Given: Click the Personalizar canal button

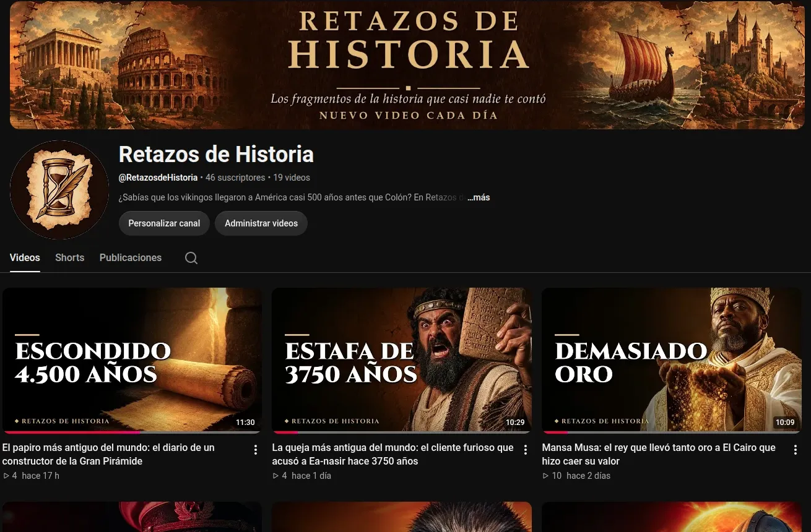Looking at the screenshot, I should coord(164,223).
